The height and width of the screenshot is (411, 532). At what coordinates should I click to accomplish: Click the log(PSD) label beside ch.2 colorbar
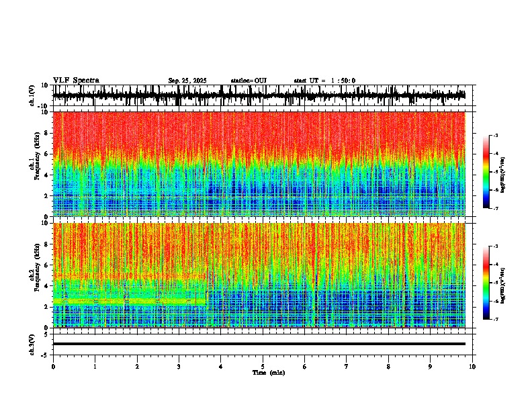[x=503, y=285]
